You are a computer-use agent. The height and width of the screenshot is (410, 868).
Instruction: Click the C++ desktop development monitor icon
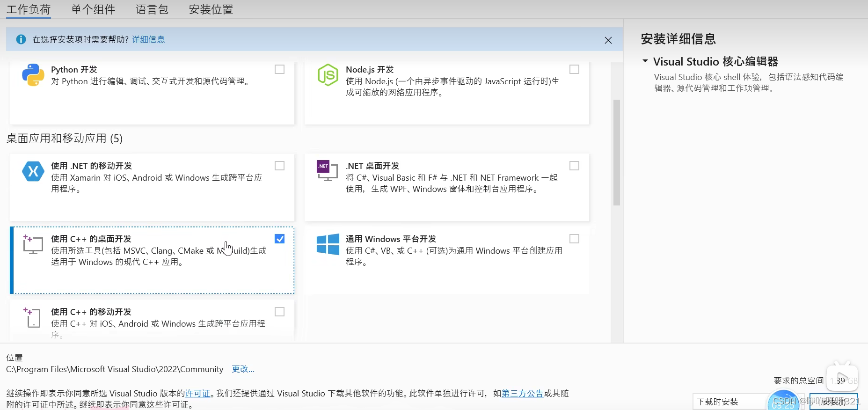(x=33, y=244)
